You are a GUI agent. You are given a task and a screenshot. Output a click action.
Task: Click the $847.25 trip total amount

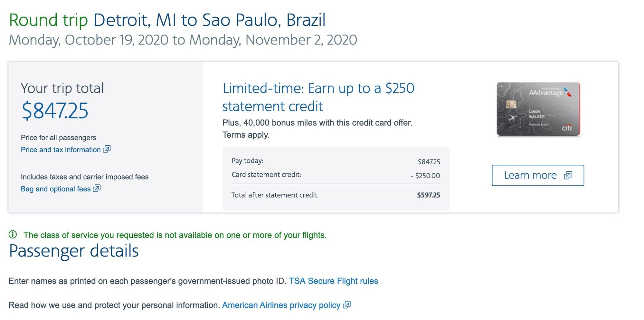point(55,111)
